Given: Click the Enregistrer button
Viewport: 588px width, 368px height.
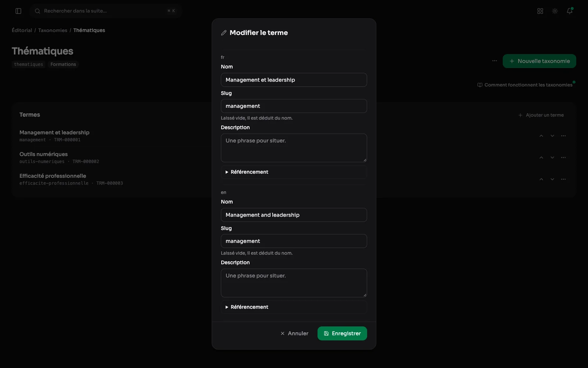Looking at the screenshot, I should pyautogui.click(x=342, y=333).
